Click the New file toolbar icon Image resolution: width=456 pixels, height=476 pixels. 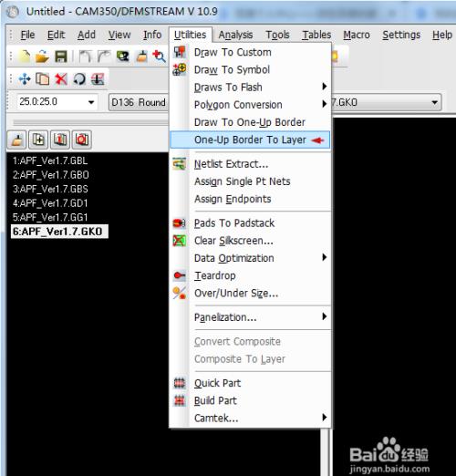tap(25, 57)
